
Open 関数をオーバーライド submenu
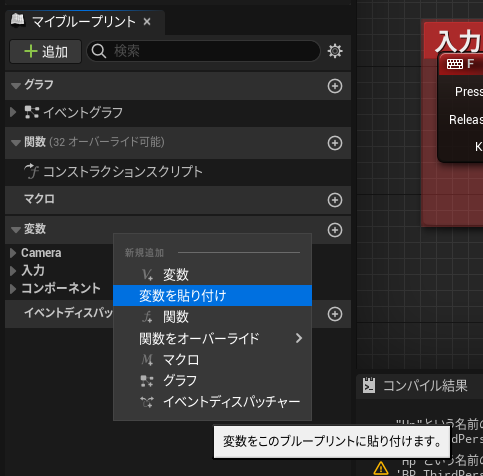pyautogui.click(x=213, y=338)
